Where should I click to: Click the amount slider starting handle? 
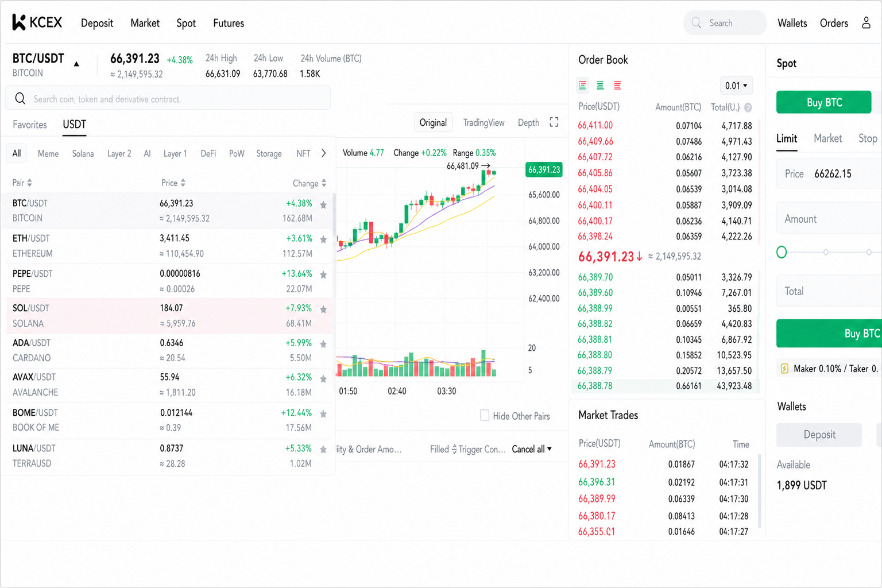[782, 252]
